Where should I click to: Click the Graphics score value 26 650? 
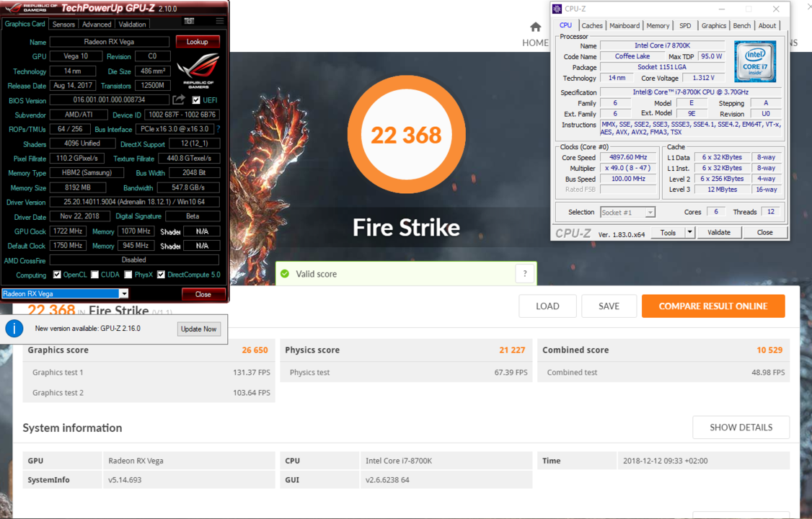pyautogui.click(x=255, y=350)
